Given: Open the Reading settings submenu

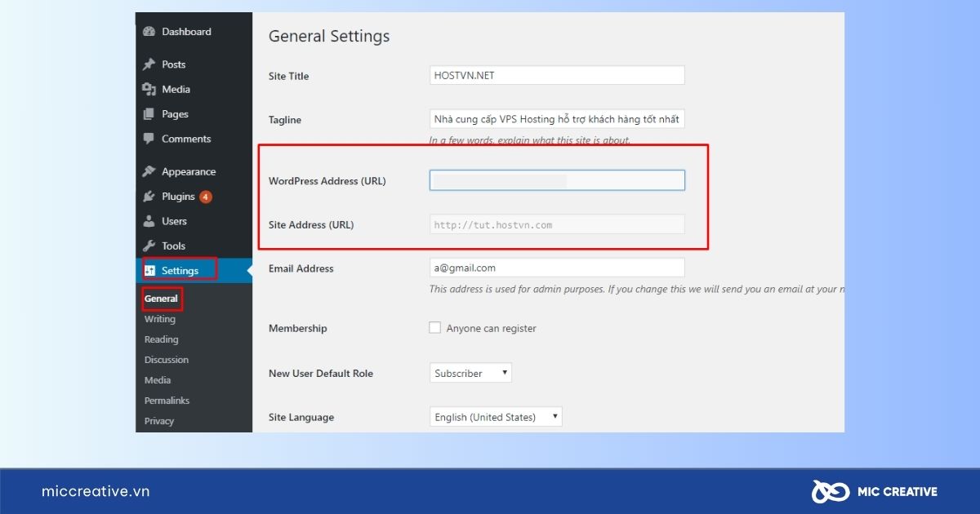Looking at the screenshot, I should (161, 339).
